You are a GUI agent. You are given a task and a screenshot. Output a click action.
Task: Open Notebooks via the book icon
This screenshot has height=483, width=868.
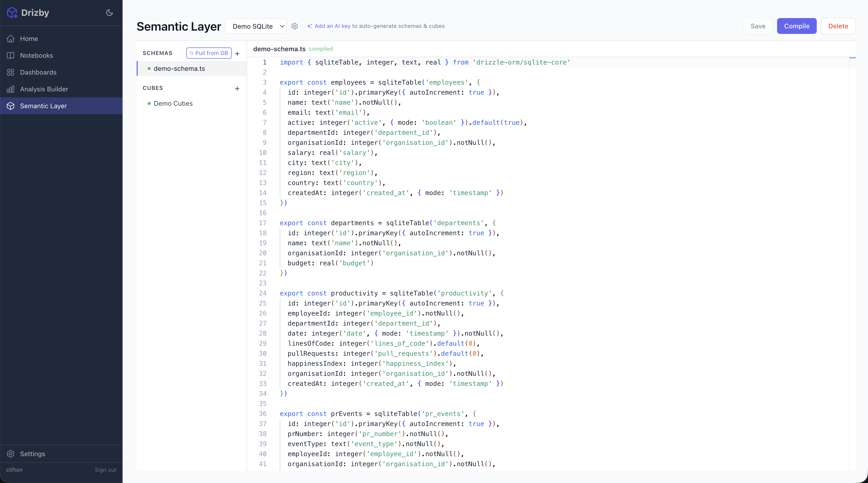[x=11, y=55]
